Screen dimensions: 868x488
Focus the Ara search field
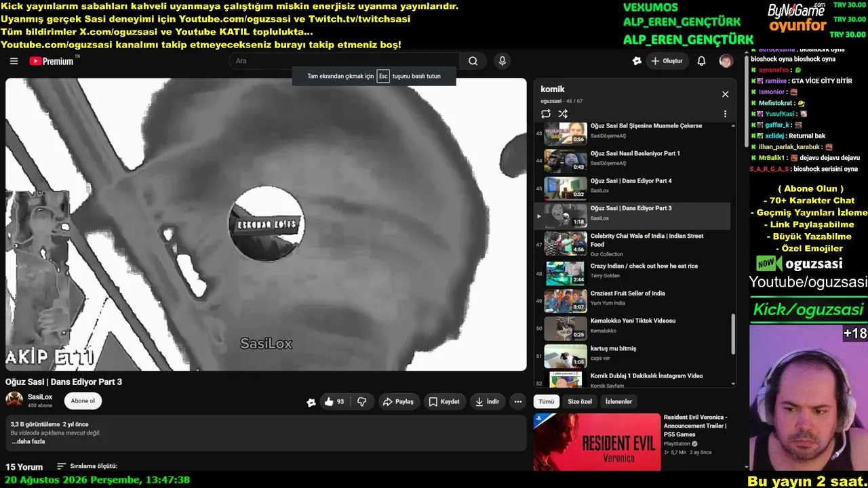[x=344, y=61]
